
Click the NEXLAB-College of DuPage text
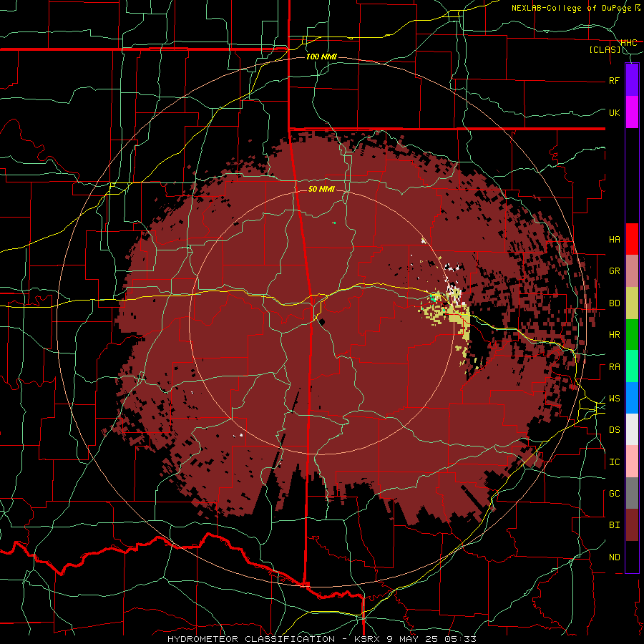572,8
